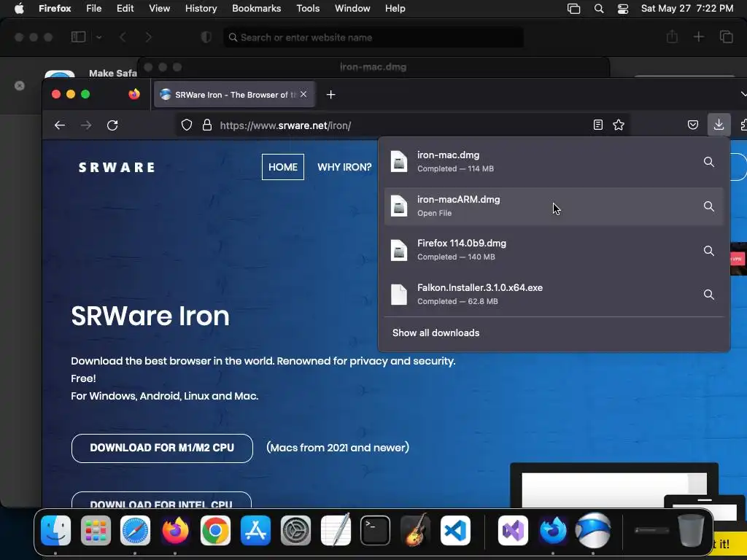
Task: Show iron-macARM.dmg in Finder
Action: pos(708,206)
